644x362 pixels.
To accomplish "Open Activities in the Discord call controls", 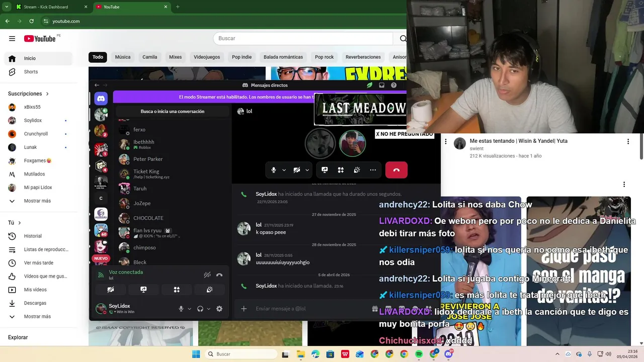I will 341,170.
